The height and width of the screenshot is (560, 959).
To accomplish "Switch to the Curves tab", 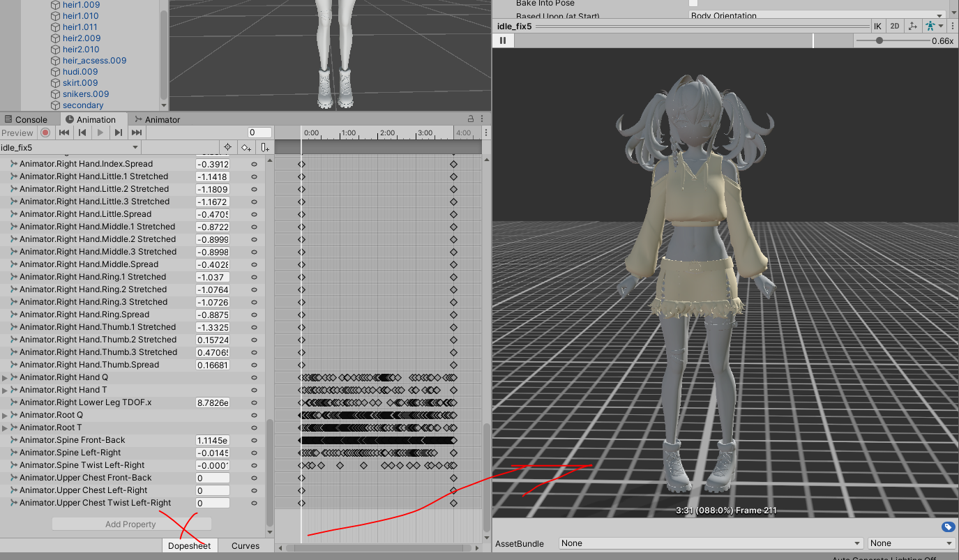I will (246, 545).
